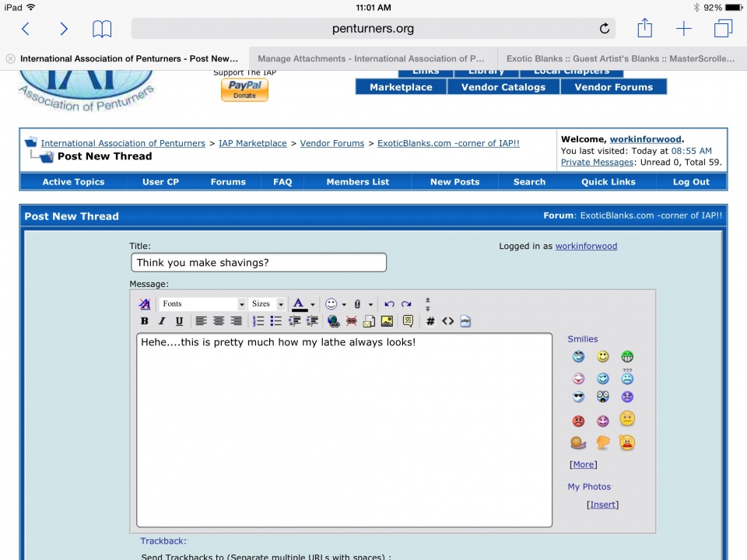
Task: Switch to the Manage Attachments browser tab
Action: pyautogui.click(x=371, y=58)
